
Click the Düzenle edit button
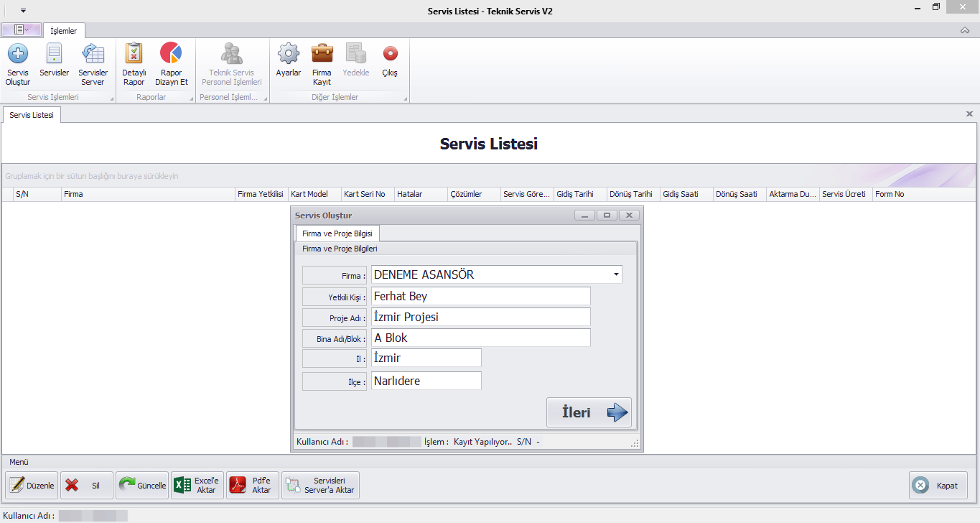coord(32,485)
